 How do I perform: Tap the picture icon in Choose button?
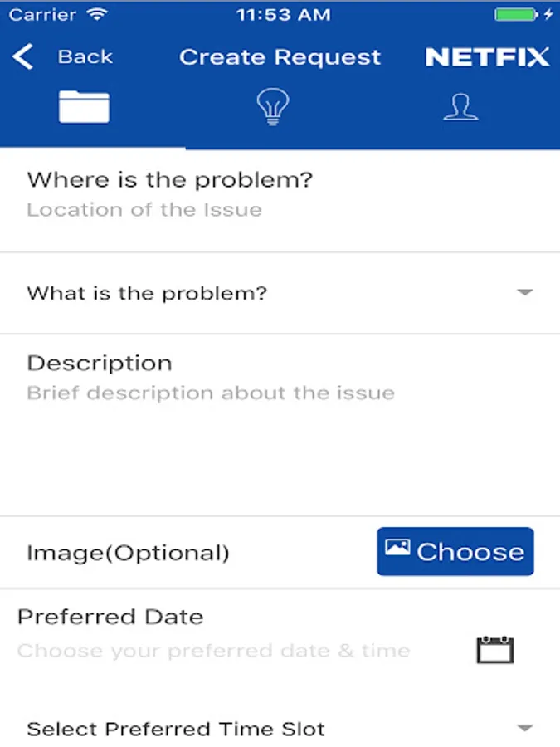(x=397, y=548)
